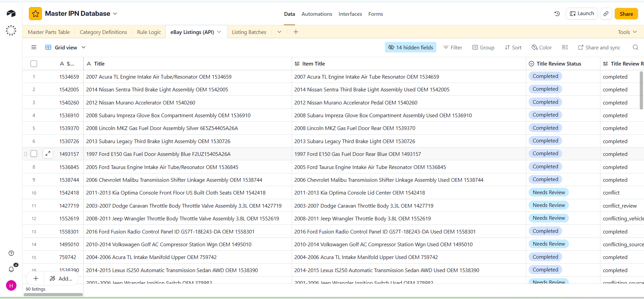
Task: Open Rule Logic table tab
Action: [x=149, y=32]
